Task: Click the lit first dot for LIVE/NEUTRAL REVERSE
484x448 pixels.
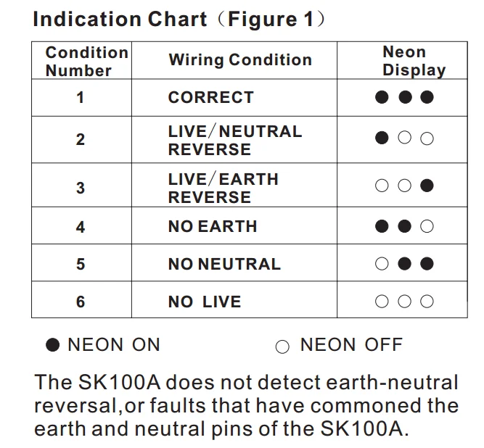Action: (x=382, y=138)
